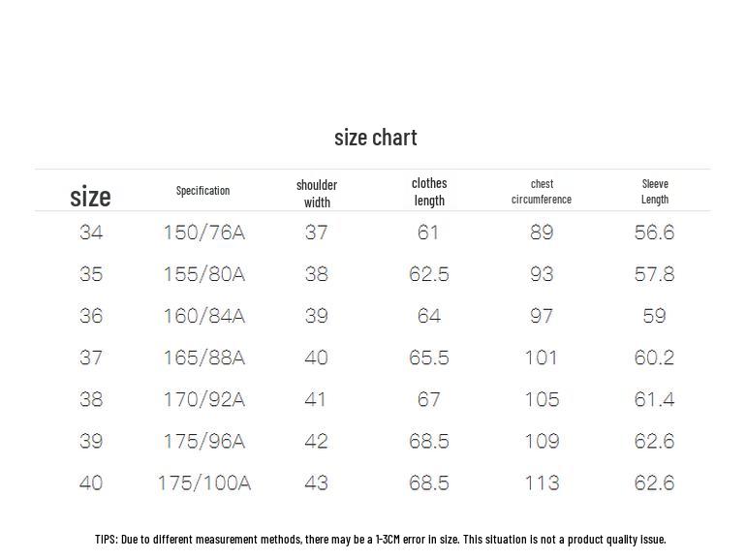Screen dimensions: 746x560
Task: Click the 'clothes length' column header
Action: coord(429,192)
